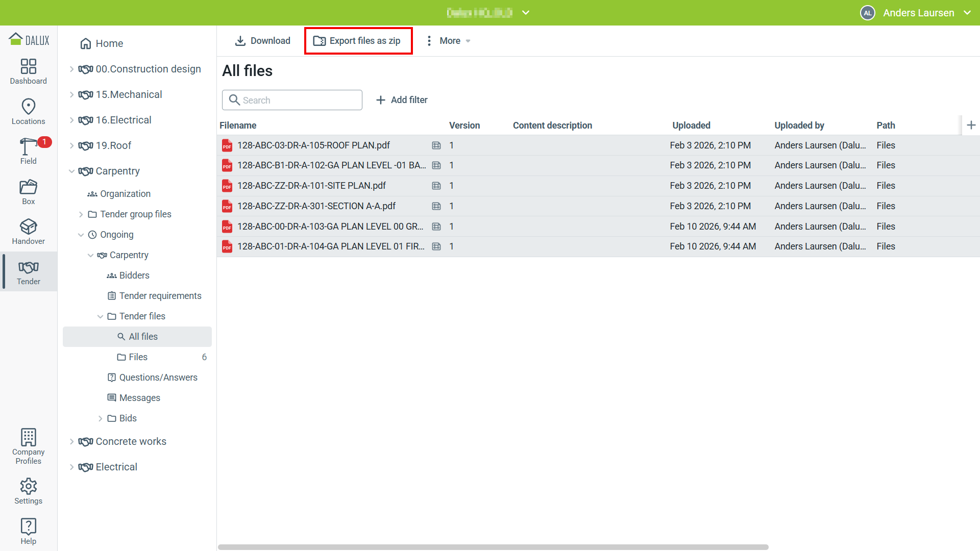This screenshot has height=551, width=980.
Task: Sort by the Content description column header
Action: click(552, 126)
